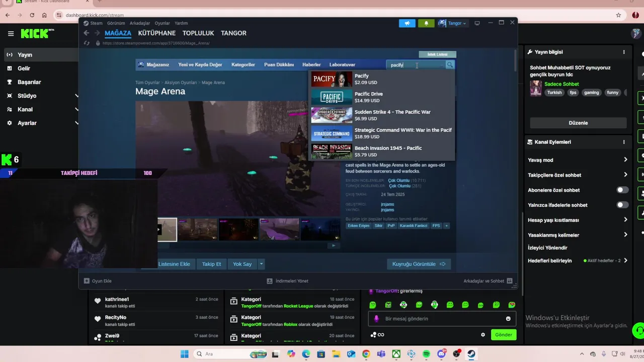Click Kuyruğu Görüntüle button
Viewport: 644px width, 362px height.
coord(419,264)
